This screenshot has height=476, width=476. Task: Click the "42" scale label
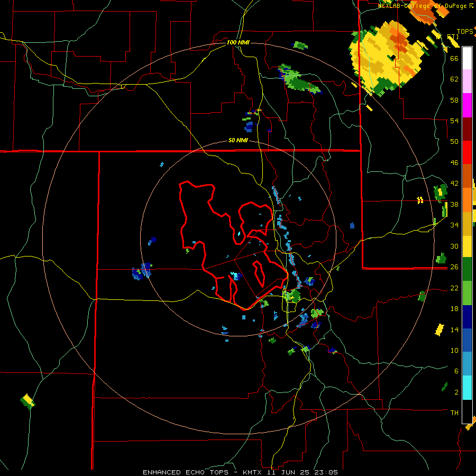point(454,184)
